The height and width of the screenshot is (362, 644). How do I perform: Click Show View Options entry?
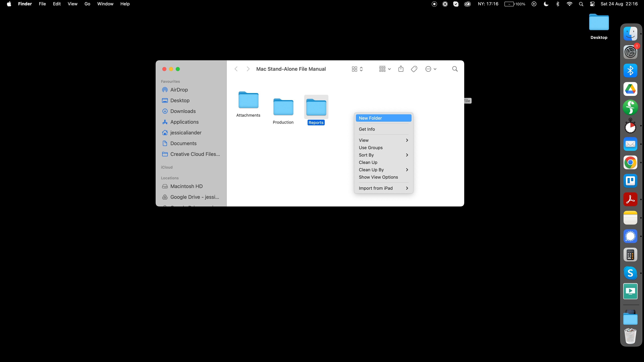click(x=378, y=177)
